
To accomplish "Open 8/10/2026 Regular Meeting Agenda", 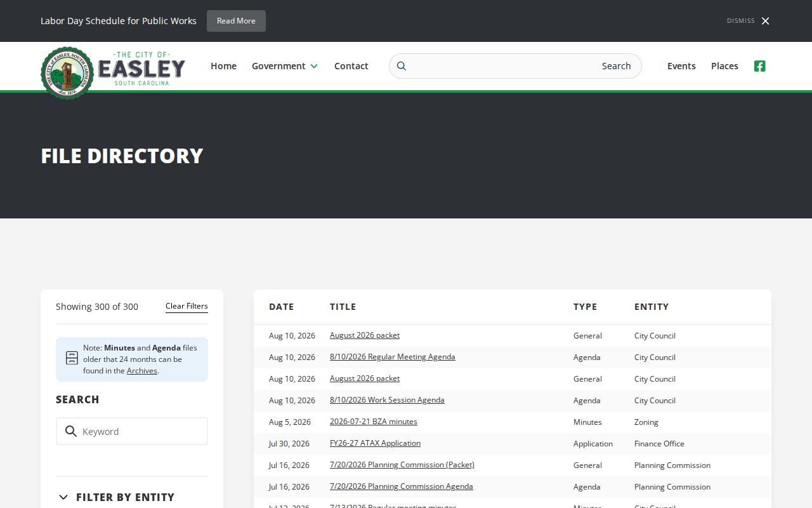I will point(393,357).
